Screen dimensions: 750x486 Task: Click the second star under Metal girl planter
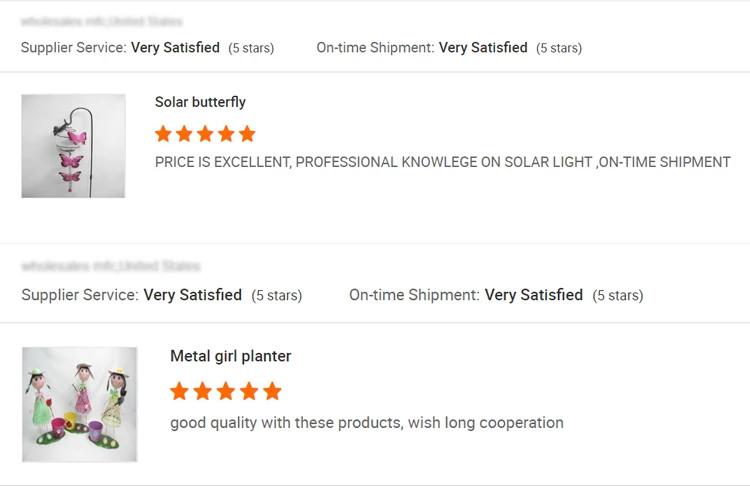coord(202,391)
